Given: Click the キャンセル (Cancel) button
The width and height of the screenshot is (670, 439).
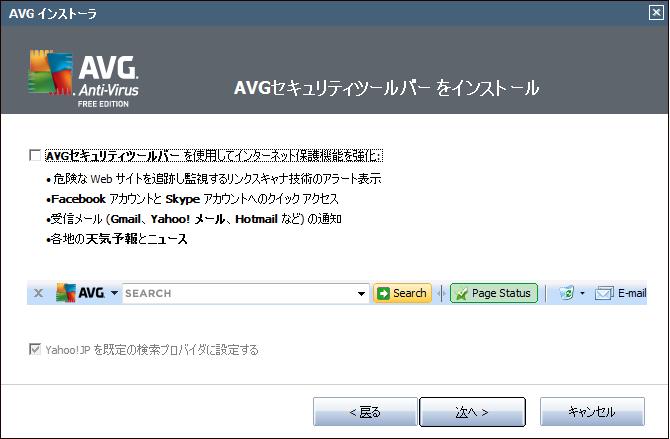Looking at the screenshot, I should tap(592, 412).
